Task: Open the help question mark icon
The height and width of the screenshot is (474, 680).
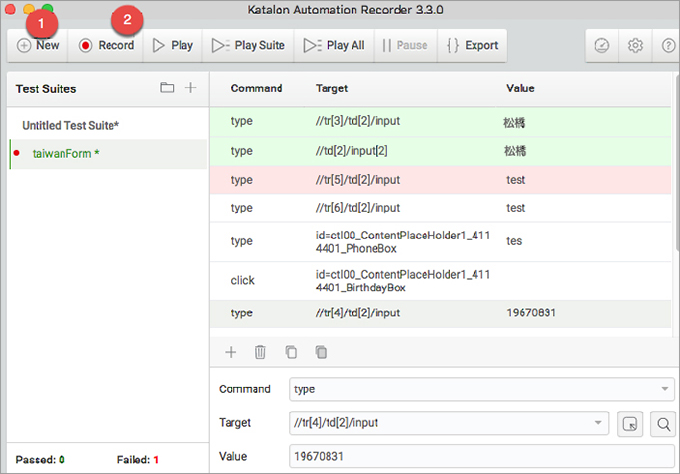Action: 667,45
